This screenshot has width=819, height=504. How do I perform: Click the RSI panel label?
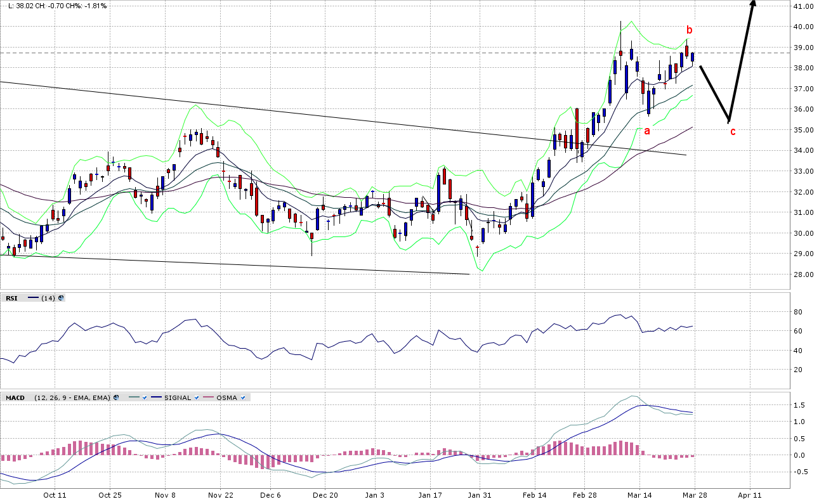(x=12, y=298)
